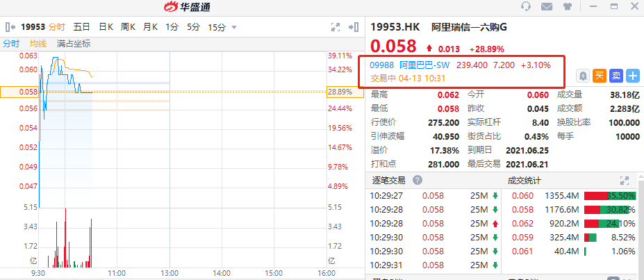Click stock code 19953.HK title
The image size is (644, 280).
coord(395,27)
